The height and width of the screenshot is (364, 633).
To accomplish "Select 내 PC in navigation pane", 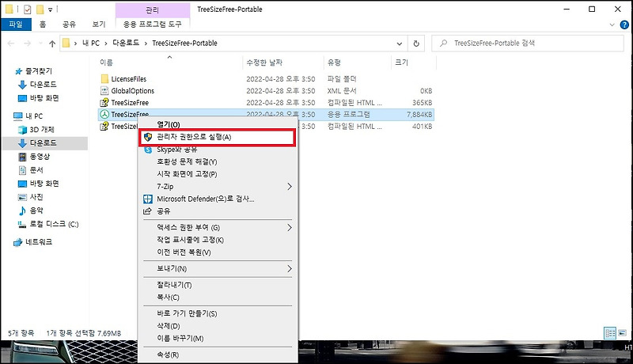I will (x=28, y=116).
